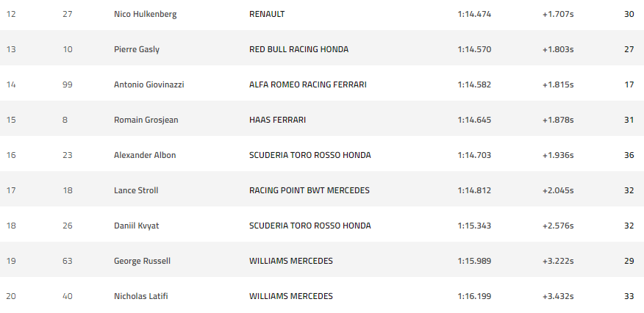Viewport: 644px width, 313px height.
Task: Click driver name Nico Hulkenberg
Action: click(146, 14)
